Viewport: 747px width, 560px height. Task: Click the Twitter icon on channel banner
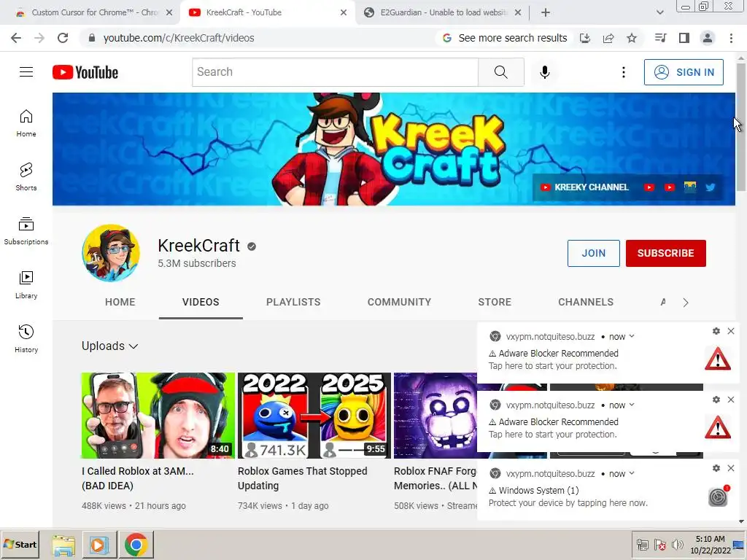711,187
